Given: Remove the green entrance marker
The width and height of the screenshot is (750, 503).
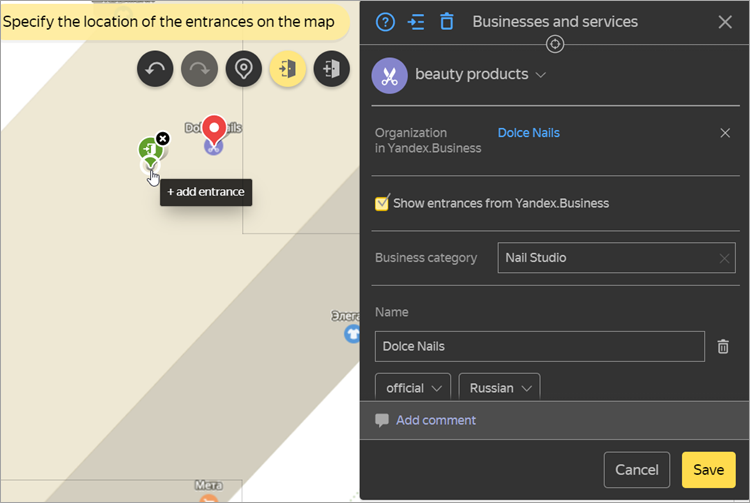Looking at the screenshot, I should 163,139.
